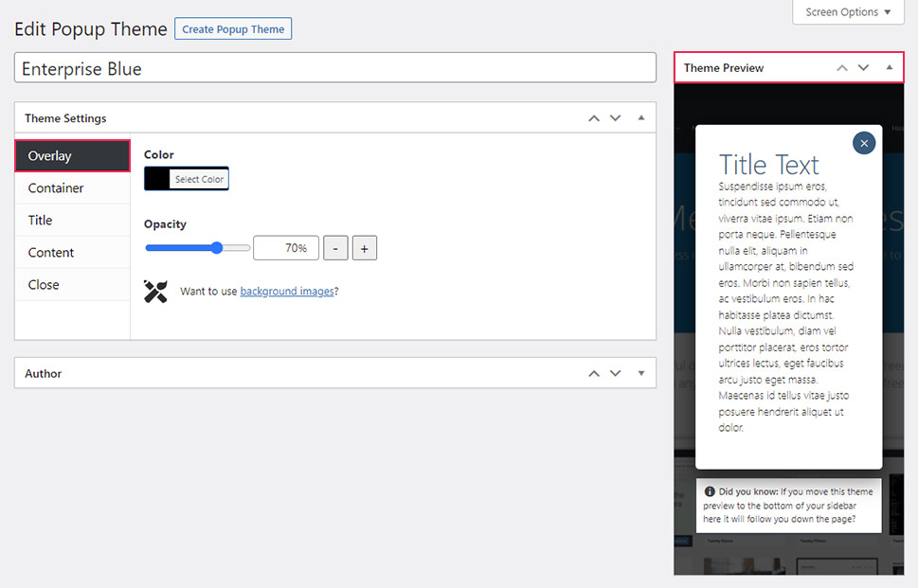Move Author panel up

coord(594,374)
